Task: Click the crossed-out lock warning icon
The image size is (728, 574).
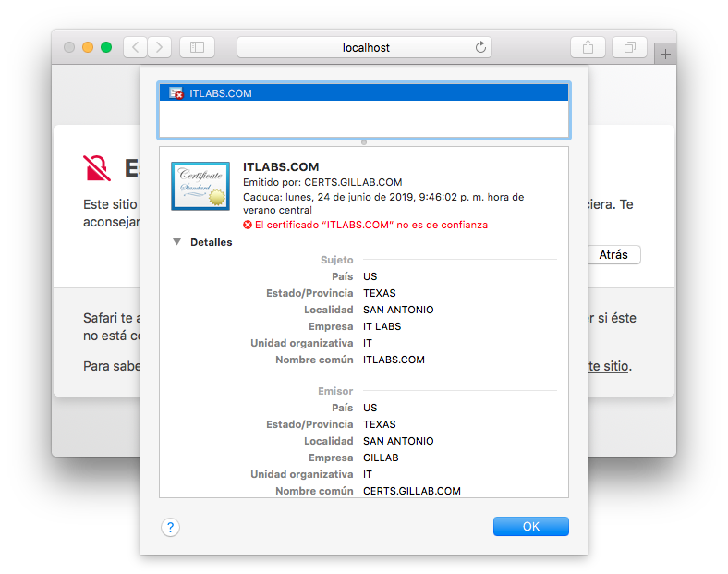Action: click(x=97, y=167)
